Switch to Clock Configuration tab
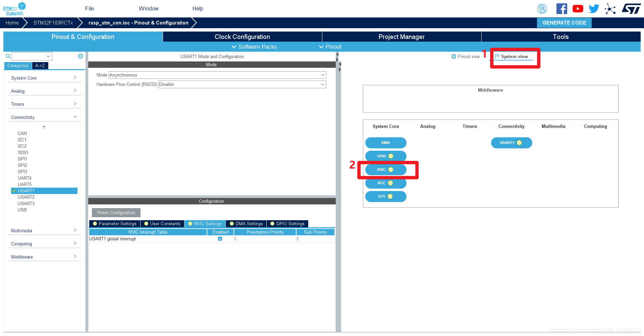The width and height of the screenshot is (644, 336). tap(242, 37)
